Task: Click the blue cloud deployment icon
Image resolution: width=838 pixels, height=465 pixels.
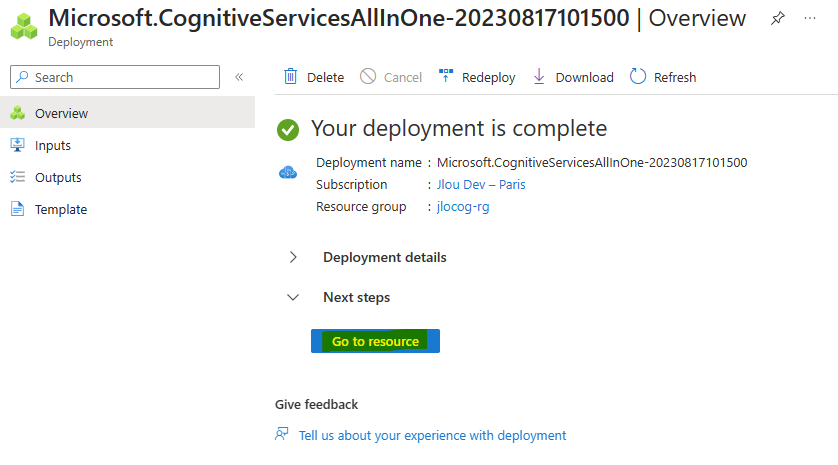Action: pyautogui.click(x=288, y=172)
